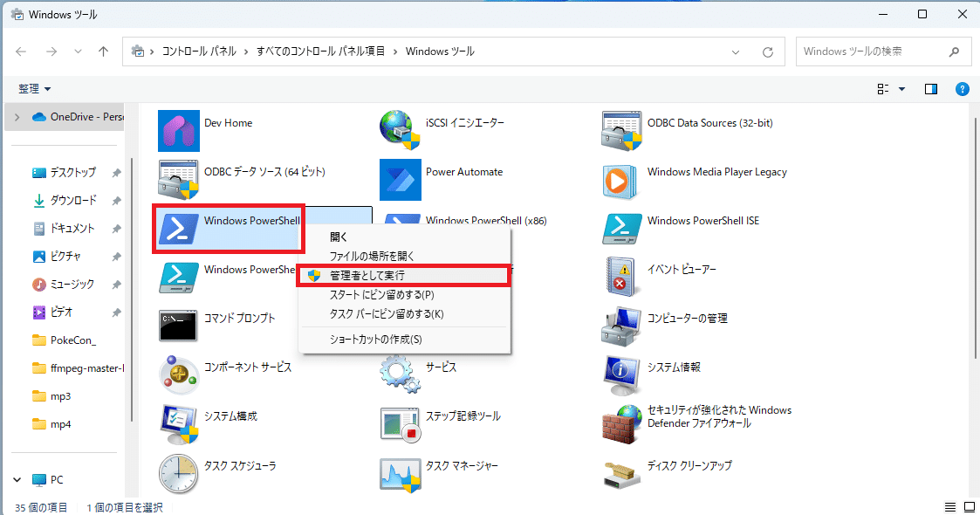Screen dimensions: 980x515
Task: Choose ショートカットの作成(S)
Action: (x=404, y=340)
